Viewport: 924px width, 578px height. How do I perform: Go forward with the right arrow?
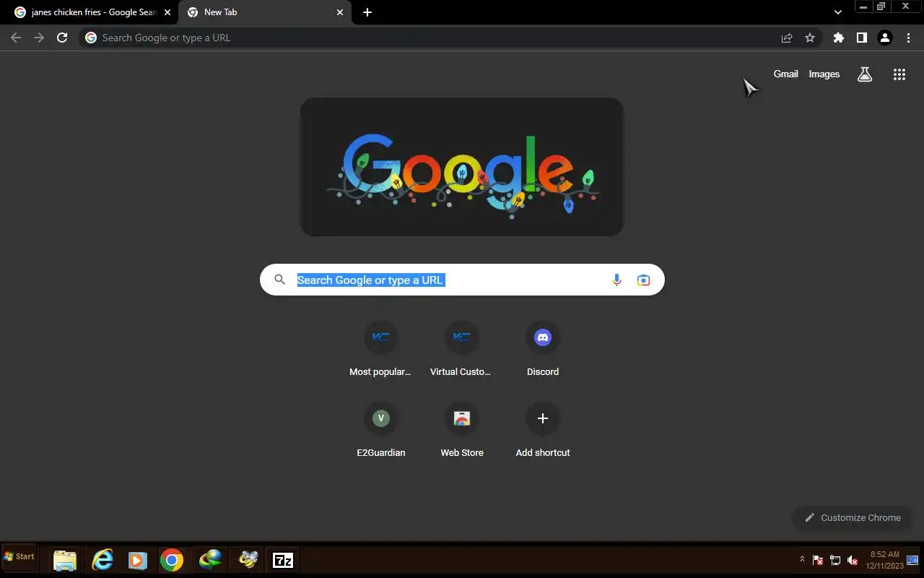pos(39,38)
